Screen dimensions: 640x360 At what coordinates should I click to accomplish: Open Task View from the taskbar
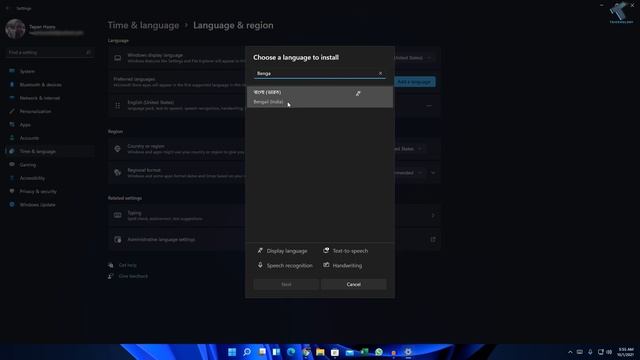tap(262, 352)
